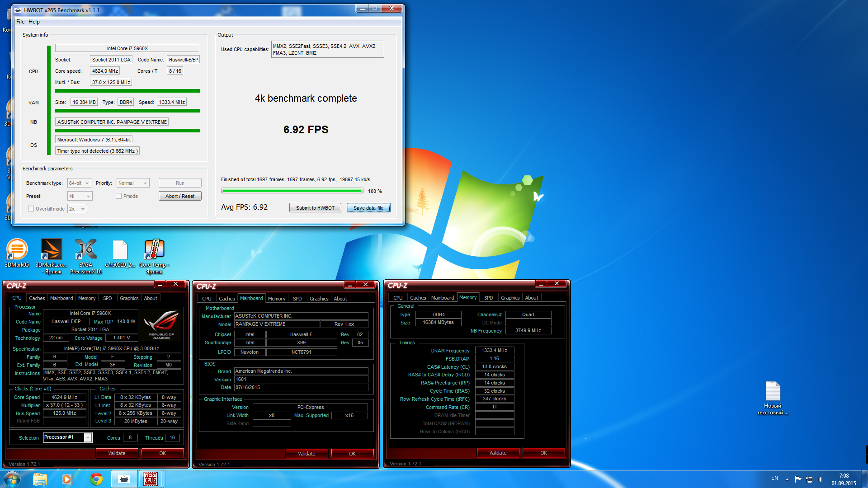The height and width of the screenshot is (488, 868).
Task: Click the EN language indicator
Action: [774, 478]
